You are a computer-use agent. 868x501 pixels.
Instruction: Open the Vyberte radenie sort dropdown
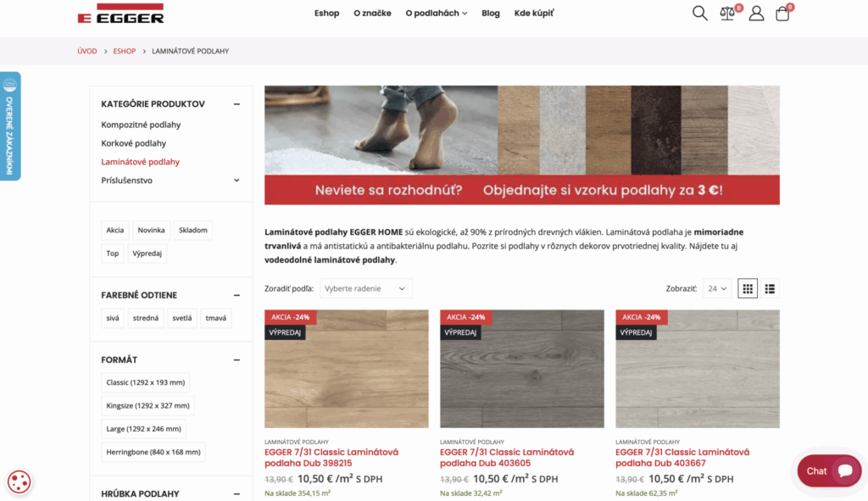(365, 288)
